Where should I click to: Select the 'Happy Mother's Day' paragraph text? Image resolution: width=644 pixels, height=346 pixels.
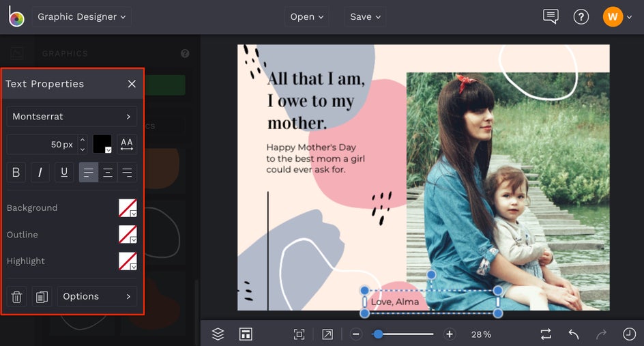315,158
